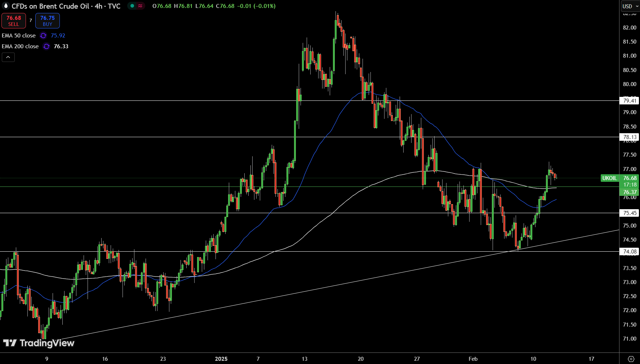Click the green market status dot icon
This screenshot has width=640, height=364.
pyautogui.click(x=132, y=6)
